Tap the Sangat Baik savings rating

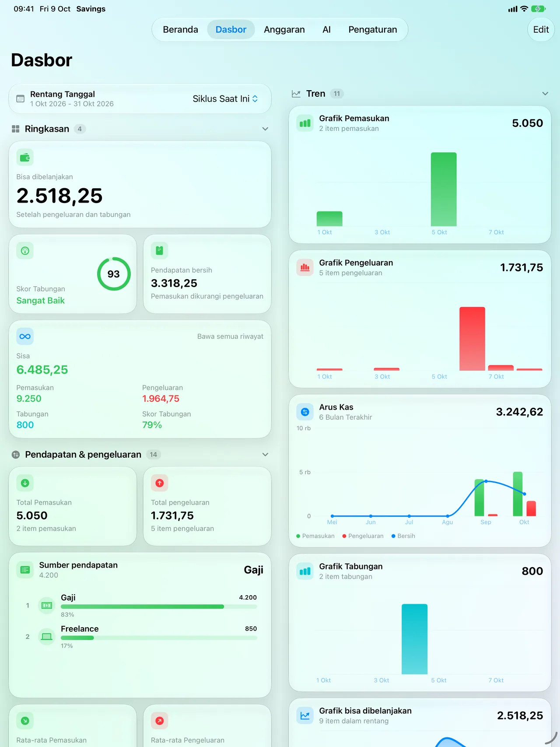40,301
